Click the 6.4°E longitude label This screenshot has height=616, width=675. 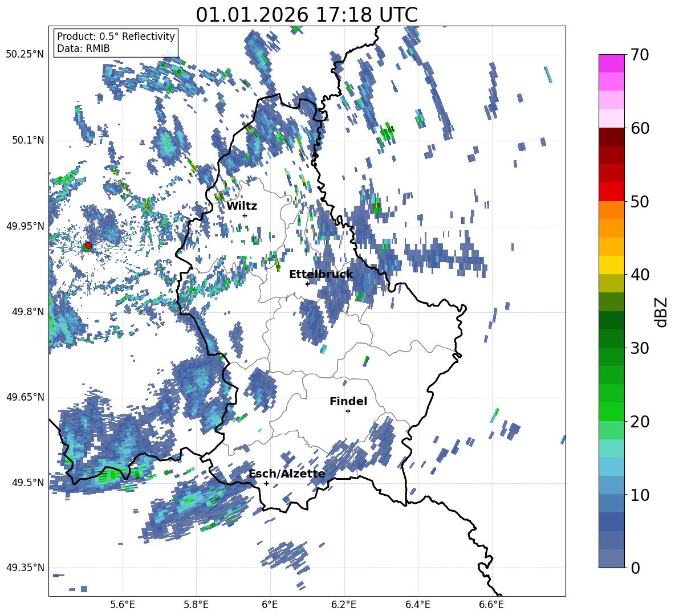[417, 605]
